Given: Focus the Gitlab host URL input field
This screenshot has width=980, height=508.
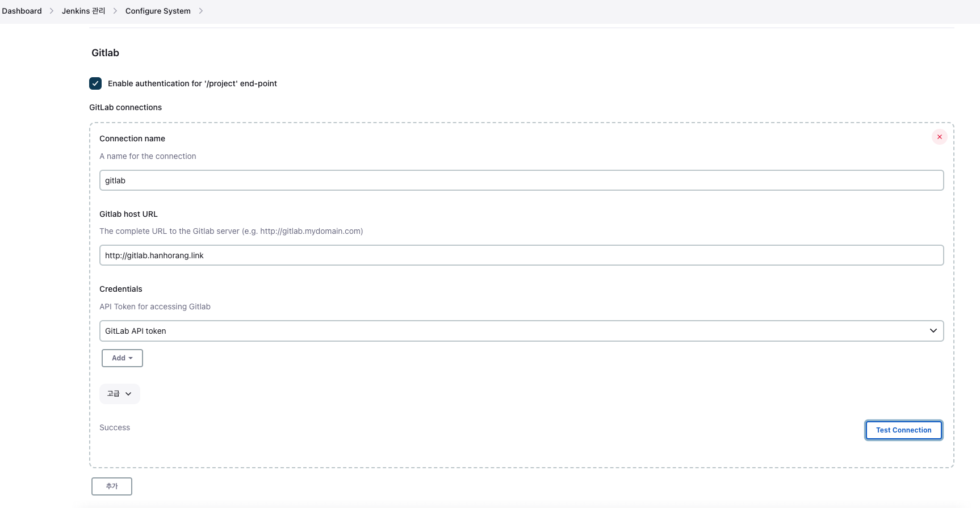Looking at the screenshot, I should pos(521,255).
